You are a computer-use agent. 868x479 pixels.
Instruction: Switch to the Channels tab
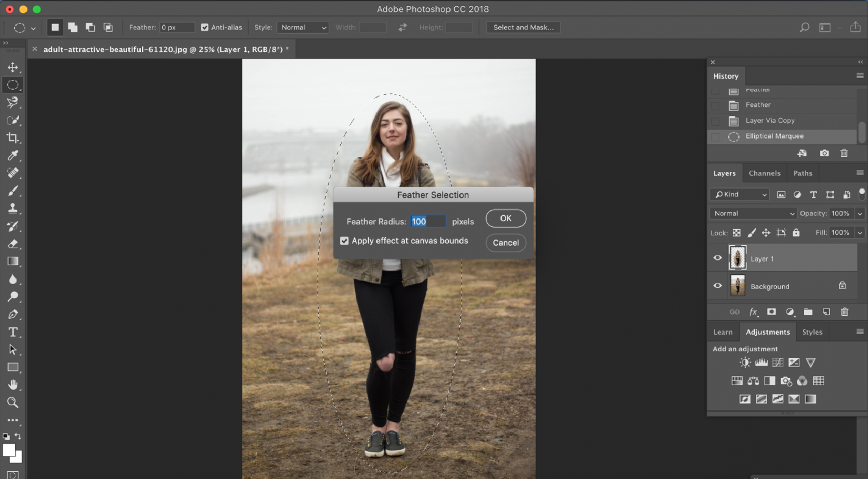pyautogui.click(x=764, y=173)
